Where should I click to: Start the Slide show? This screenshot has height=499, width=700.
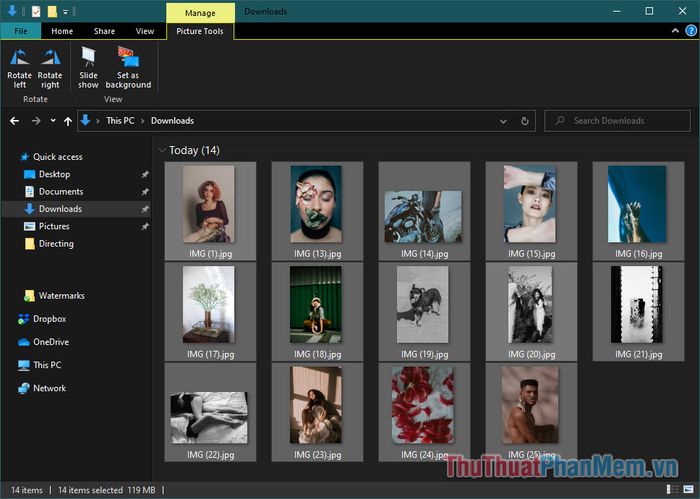coord(88,67)
